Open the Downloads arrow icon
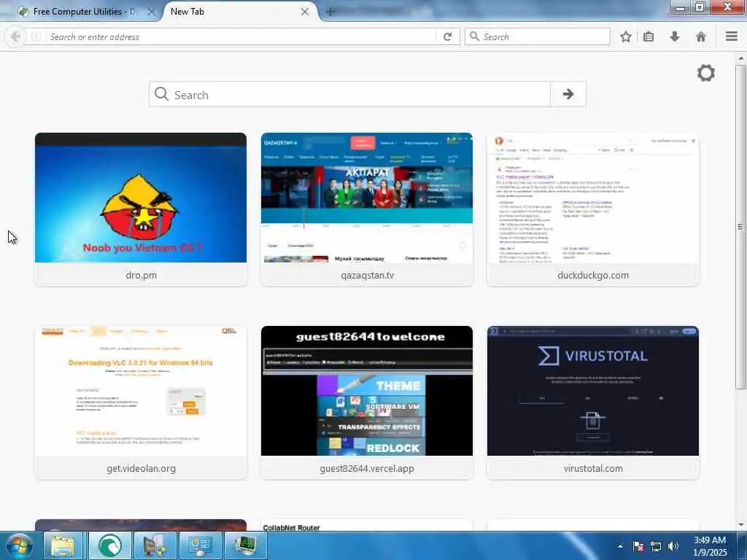This screenshot has width=747, height=560. click(x=675, y=36)
